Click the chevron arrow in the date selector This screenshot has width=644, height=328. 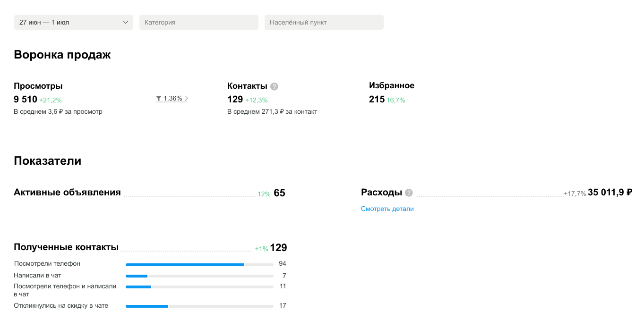(x=126, y=22)
